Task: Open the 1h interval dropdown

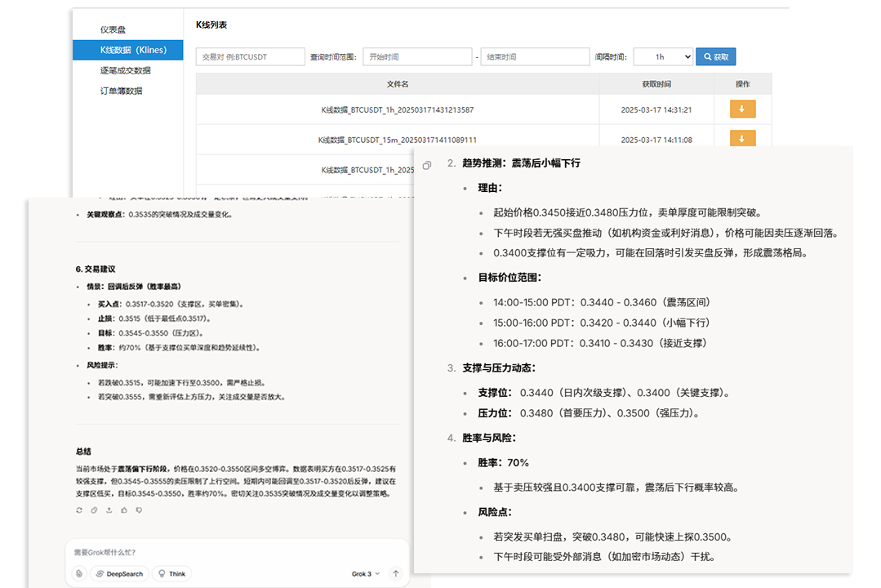Action: pos(662,57)
